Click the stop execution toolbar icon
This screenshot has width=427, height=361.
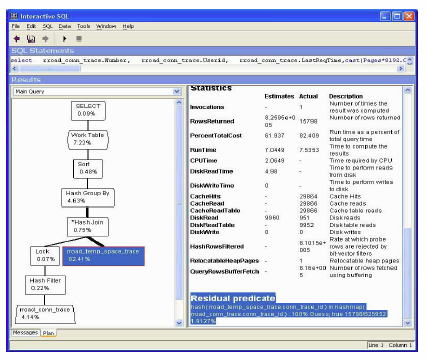click(79, 39)
